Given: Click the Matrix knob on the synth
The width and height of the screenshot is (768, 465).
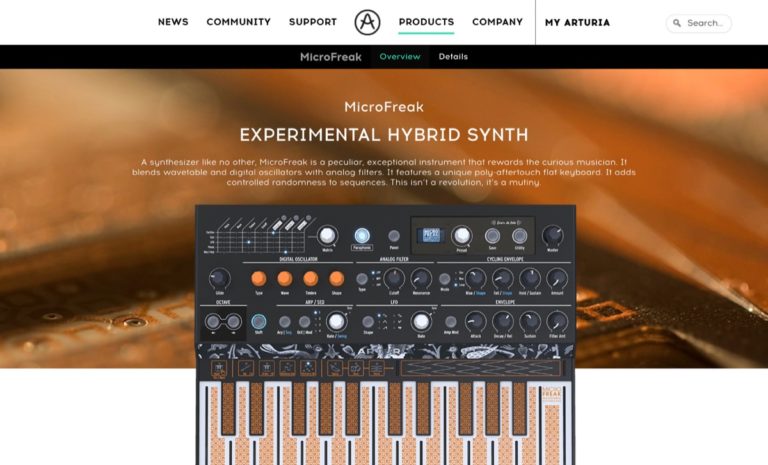Looking at the screenshot, I should [x=327, y=236].
